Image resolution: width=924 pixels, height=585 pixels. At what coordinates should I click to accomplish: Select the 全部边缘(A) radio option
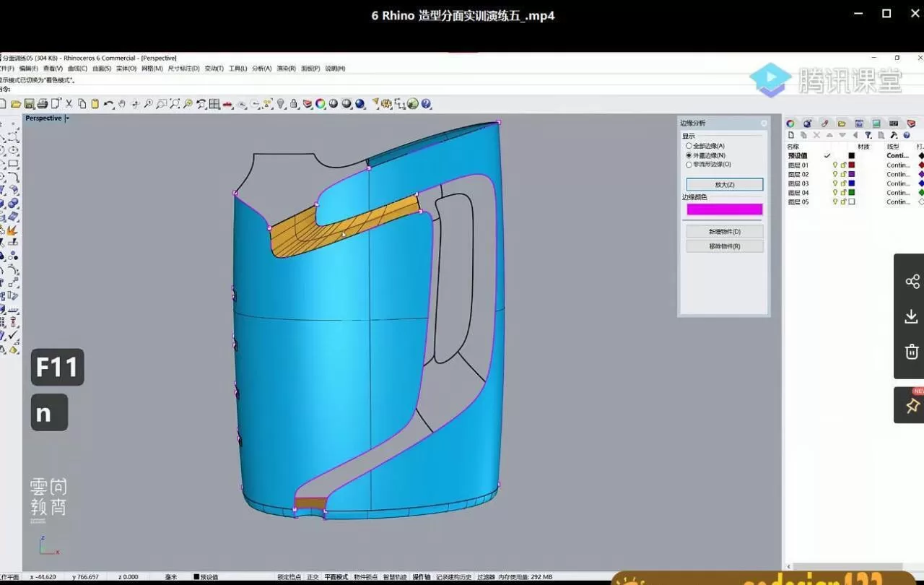[x=689, y=146]
